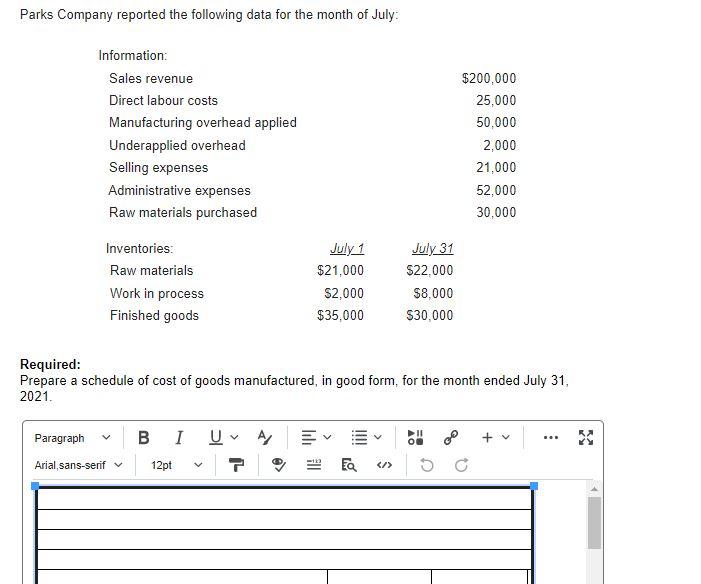The image size is (701, 584).
Task: Click the "Direct labour costs" label
Action: pos(163,100)
